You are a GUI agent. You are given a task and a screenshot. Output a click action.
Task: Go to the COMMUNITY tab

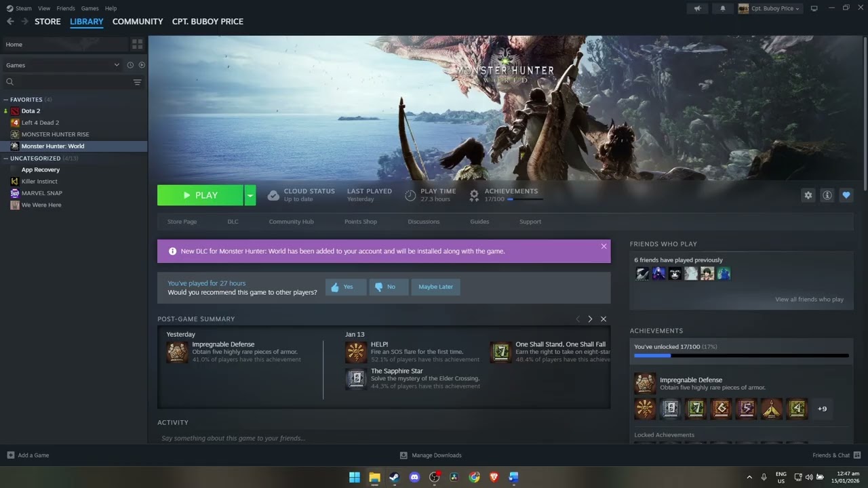(138, 22)
